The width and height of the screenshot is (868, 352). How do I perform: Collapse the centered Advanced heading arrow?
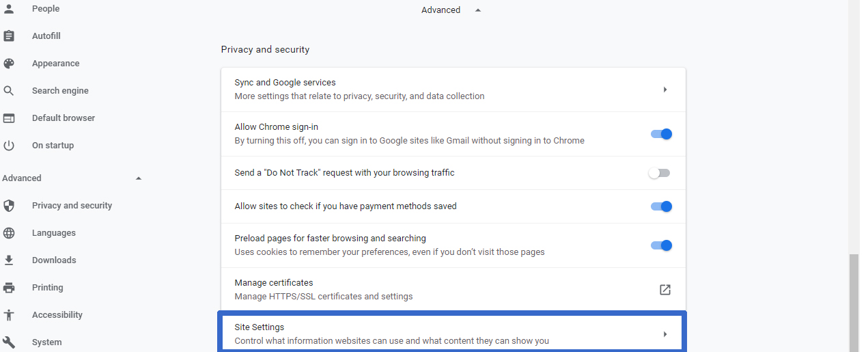(x=478, y=10)
